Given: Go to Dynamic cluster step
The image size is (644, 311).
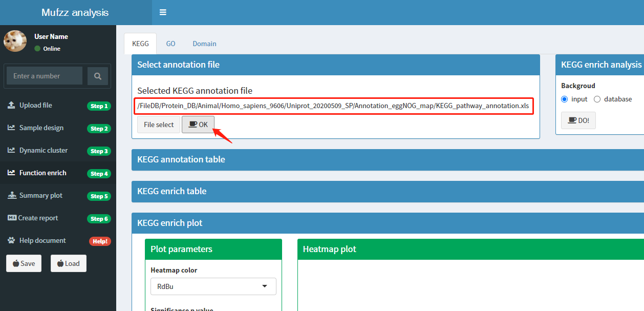Looking at the screenshot, I should (x=44, y=151).
